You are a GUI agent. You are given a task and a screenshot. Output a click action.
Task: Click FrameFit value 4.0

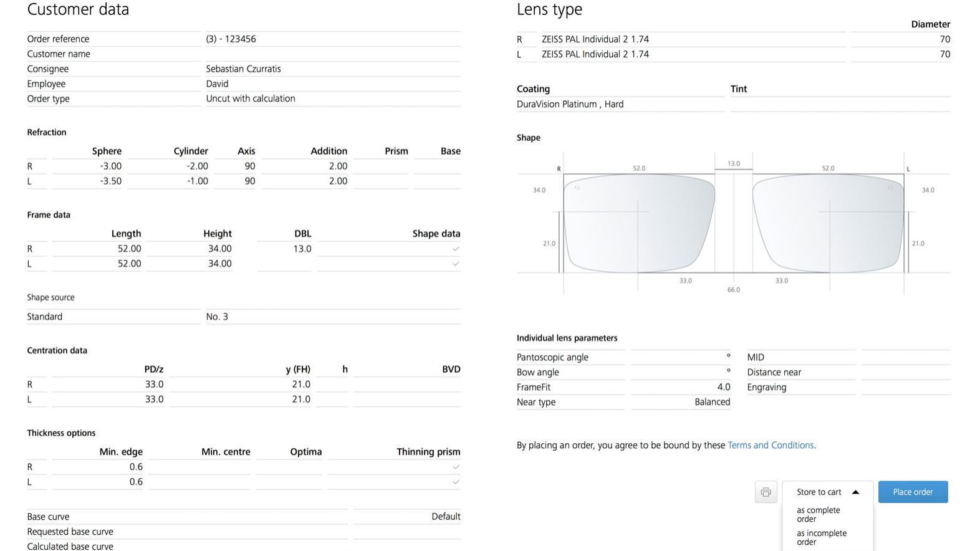[x=723, y=387]
